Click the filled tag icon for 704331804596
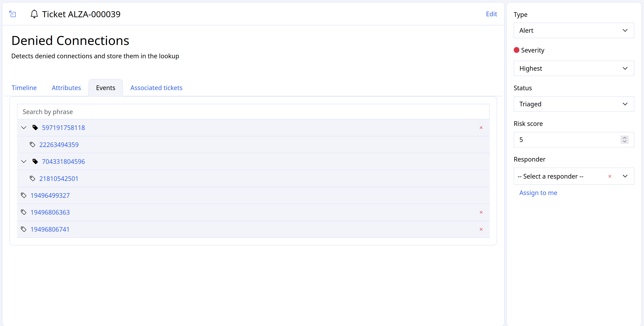Image resolution: width=644 pixels, height=326 pixels. click(35, 161)
